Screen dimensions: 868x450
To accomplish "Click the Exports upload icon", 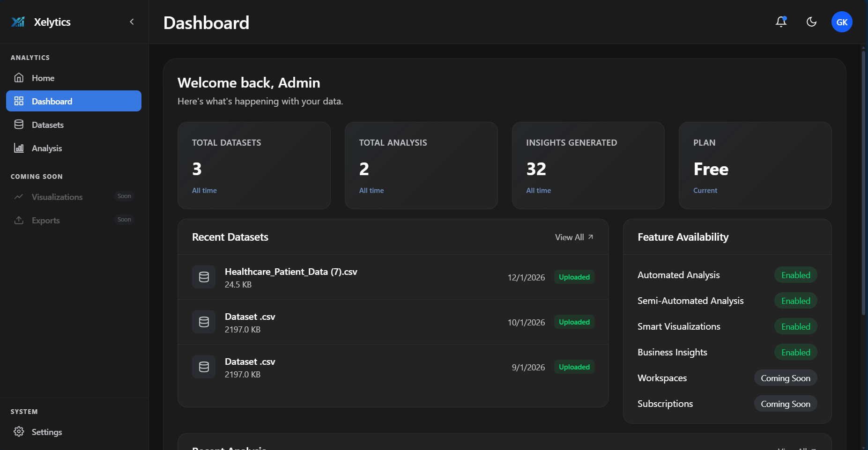I will [x=19, y=220].
